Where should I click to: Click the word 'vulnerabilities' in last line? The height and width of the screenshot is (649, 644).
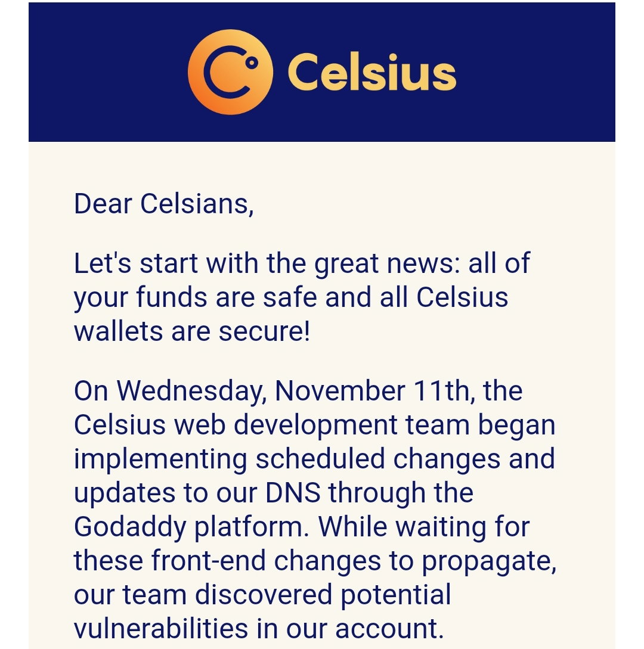[160, 629]
